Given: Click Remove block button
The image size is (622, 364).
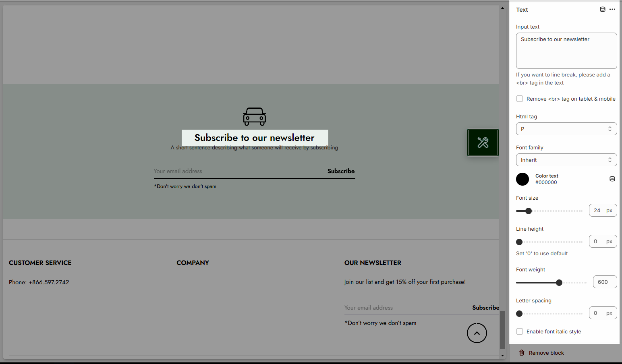Looking at the screenshot, I should (x=541, y=353).
